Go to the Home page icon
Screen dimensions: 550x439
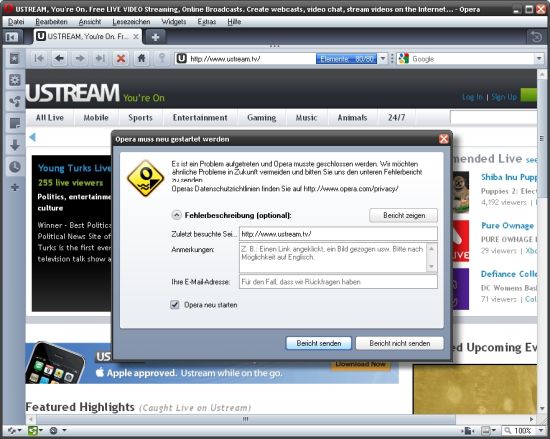click(141, 59)
